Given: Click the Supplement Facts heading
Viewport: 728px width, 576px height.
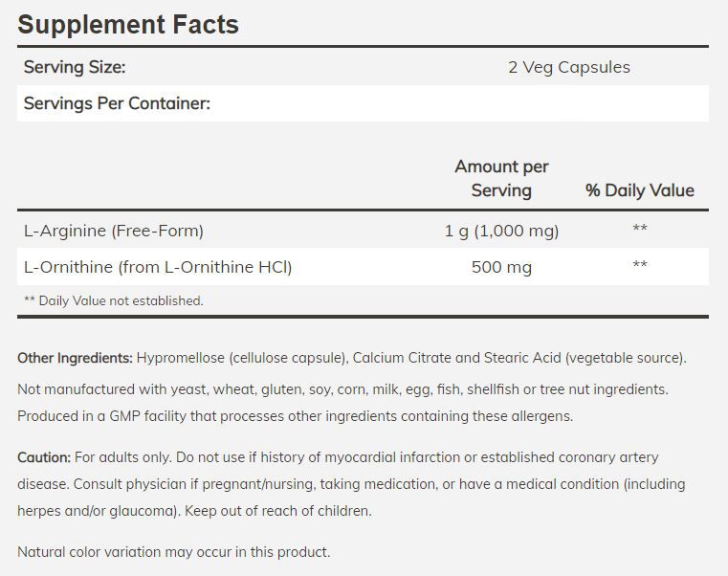Looking at the screenshot, I should [x=128, y=24].
